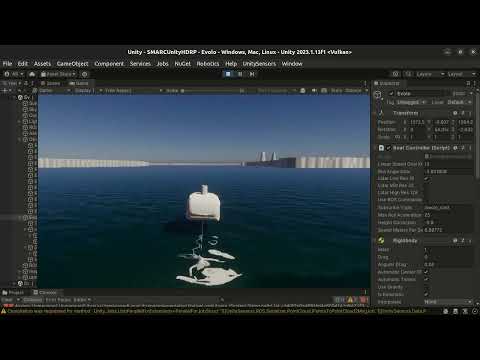Click the search icon next to Layers
The width and height of the screenshot is (480, 360).
(409, 74)
